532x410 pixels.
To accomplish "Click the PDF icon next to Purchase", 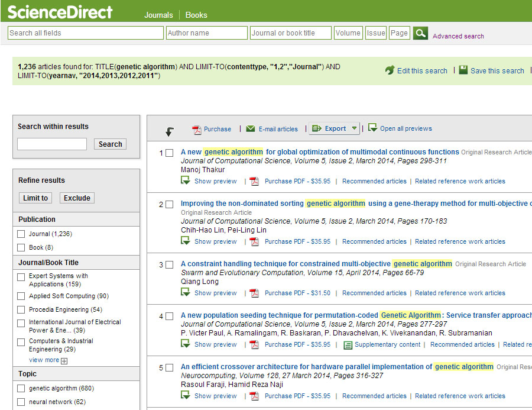I will 197,129.
